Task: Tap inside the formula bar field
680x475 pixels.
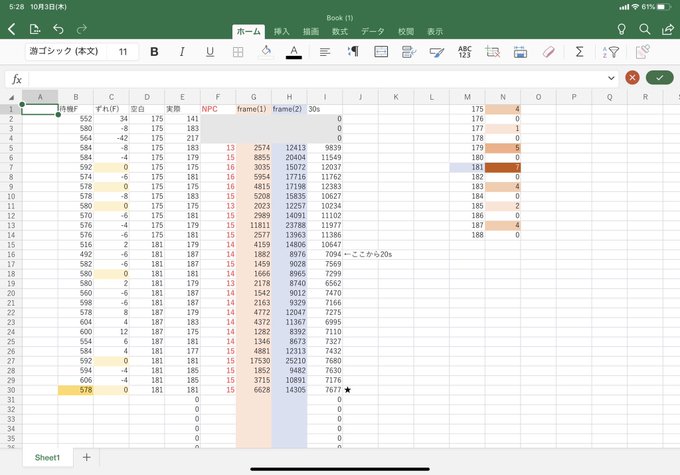Action: coord(317,79)
